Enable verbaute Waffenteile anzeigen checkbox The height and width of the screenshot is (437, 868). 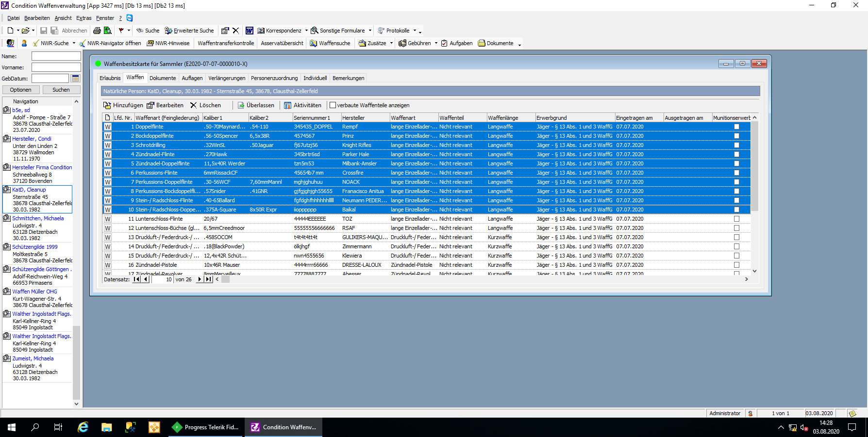coord(333,105)
